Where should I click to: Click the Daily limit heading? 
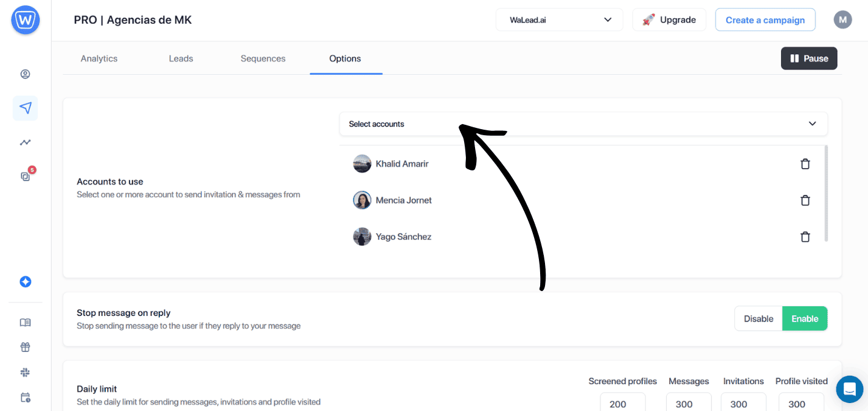tap(97, 389)
